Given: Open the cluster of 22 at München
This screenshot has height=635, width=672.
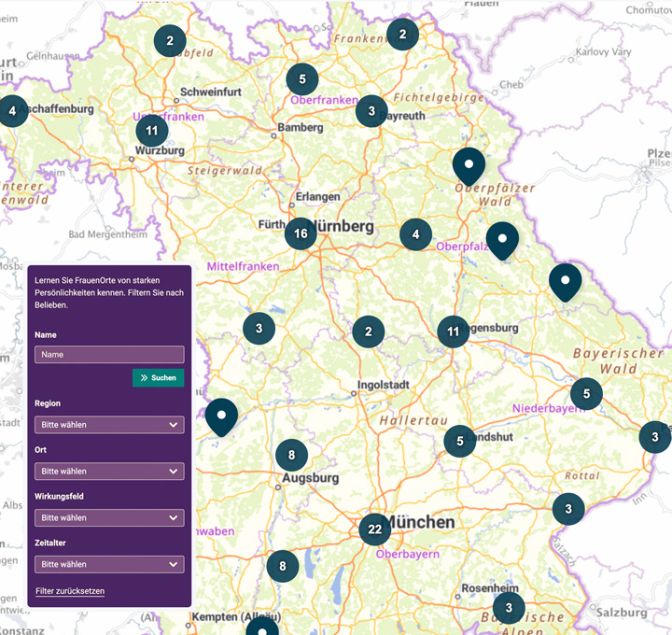Looking at the screenshot, I should point(375,529).
